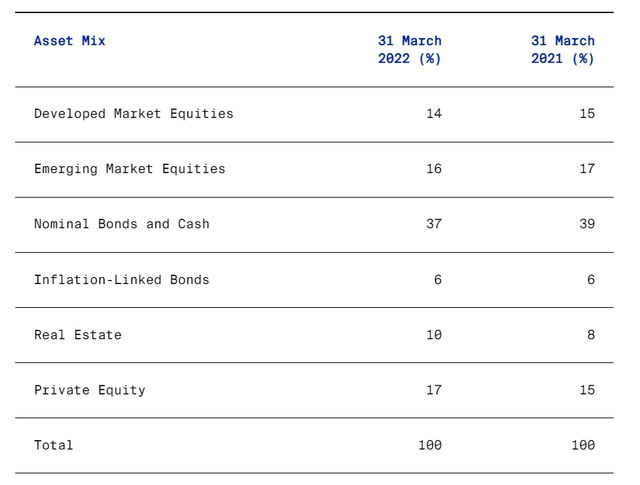This screenshot has height=485, width=640.
Task: Click Nominal Bonds and Cash 2021 value 39
Action: (x=586, y=224)
